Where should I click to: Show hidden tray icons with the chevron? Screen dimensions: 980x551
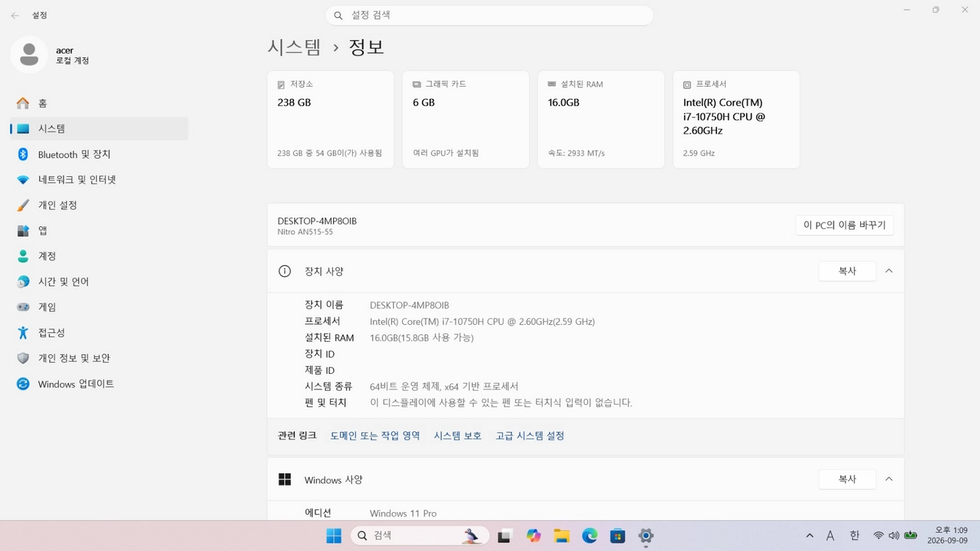(809, 536)
